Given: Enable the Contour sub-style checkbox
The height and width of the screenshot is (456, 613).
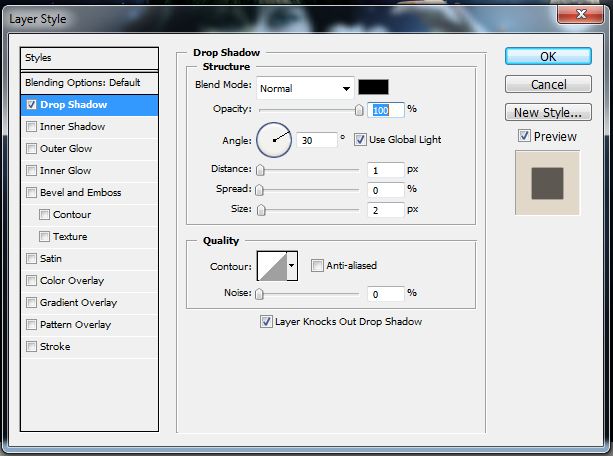Looking at the screenshot, I should 44,215.
